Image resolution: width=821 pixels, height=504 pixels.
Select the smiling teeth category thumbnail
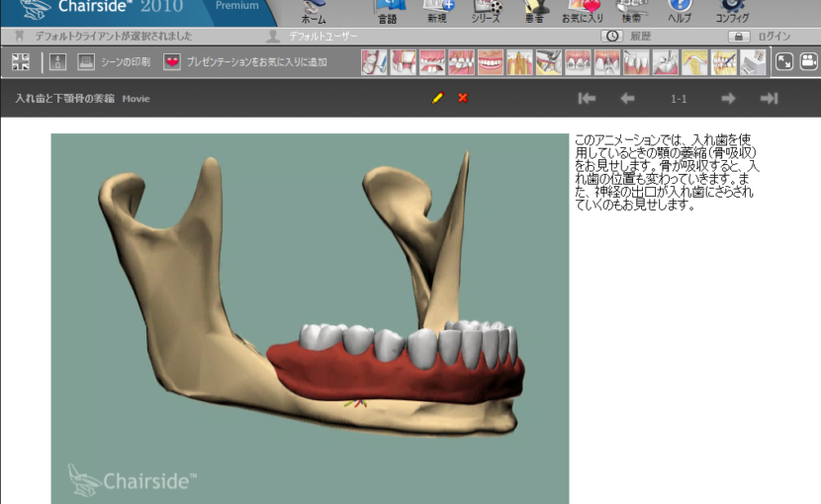click(491, 62)
